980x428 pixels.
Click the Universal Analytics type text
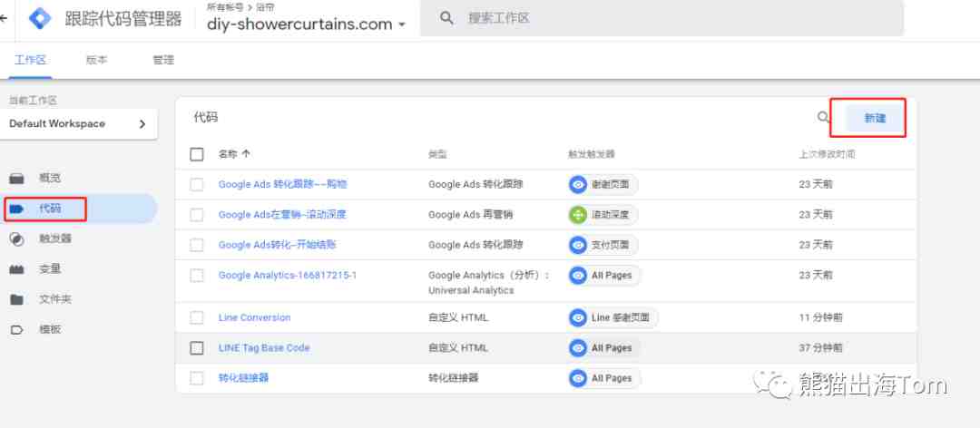click(471, 290)
